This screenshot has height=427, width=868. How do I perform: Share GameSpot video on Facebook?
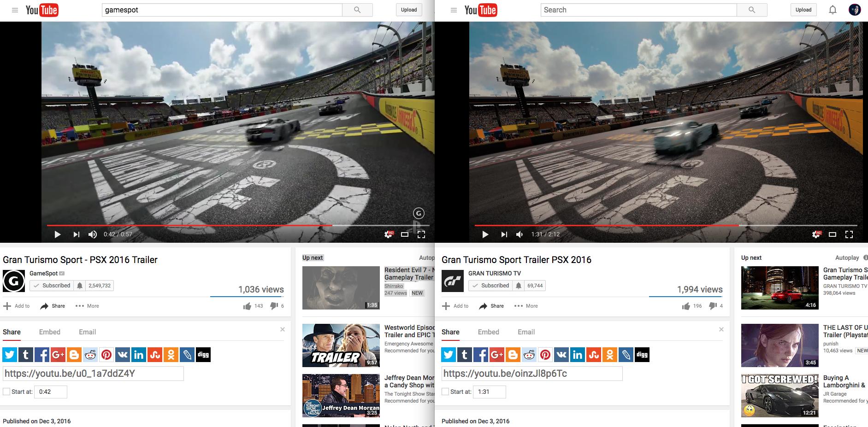point(42,355)
